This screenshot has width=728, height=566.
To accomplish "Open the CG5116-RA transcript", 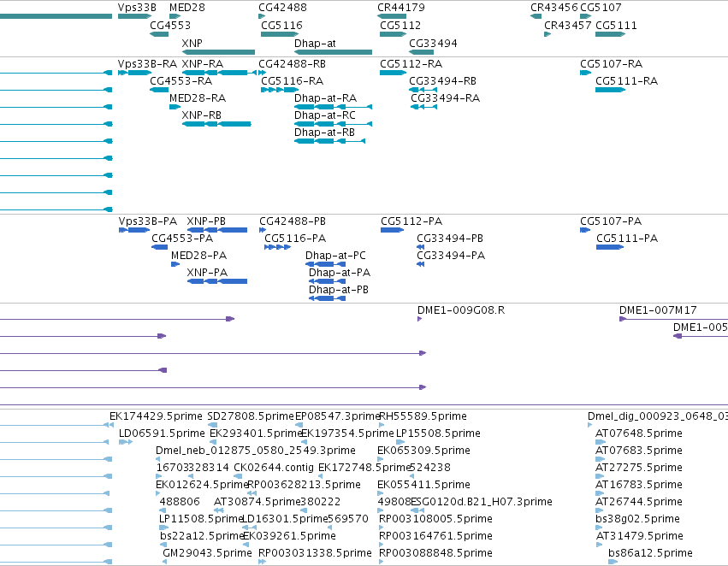I will 279,90.
